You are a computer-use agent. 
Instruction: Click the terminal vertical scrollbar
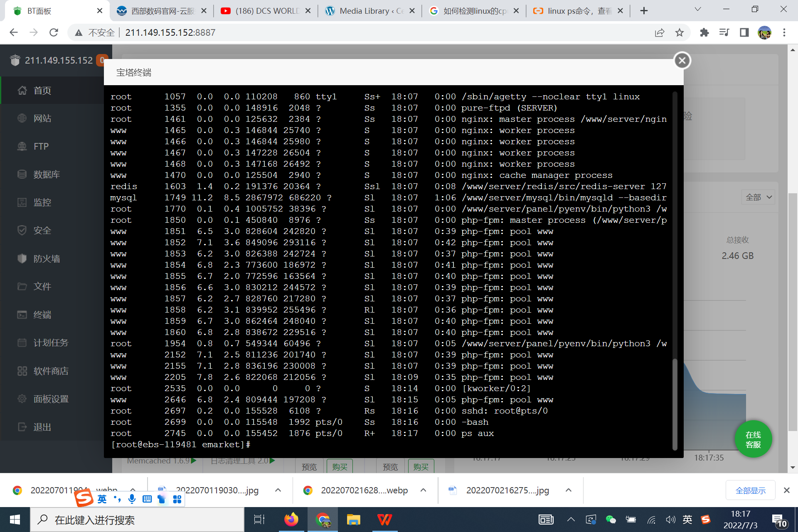tap(675, 403)
